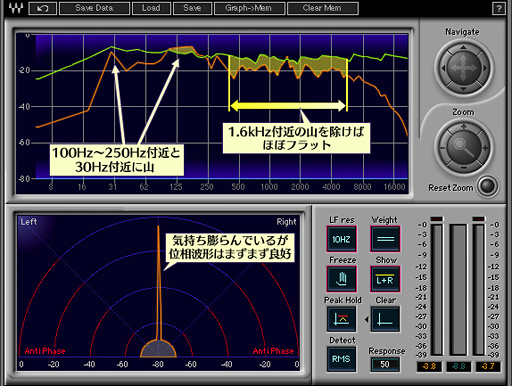Switch Detect mode RMS button

click(341, 359)
